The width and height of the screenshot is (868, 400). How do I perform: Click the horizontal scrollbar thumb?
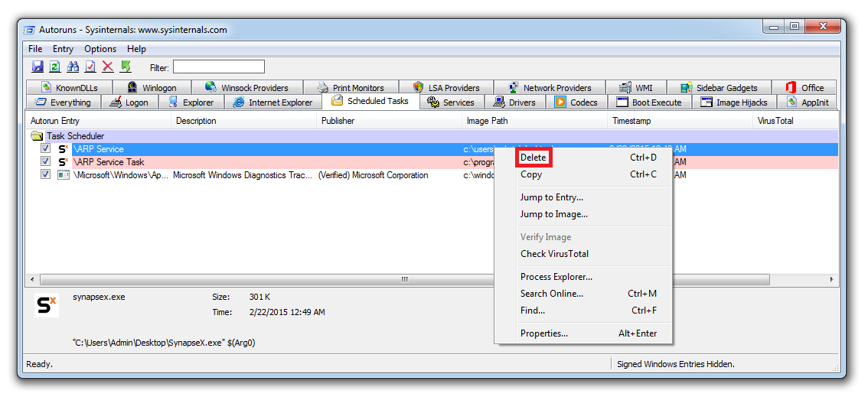[x=405, y=279]
